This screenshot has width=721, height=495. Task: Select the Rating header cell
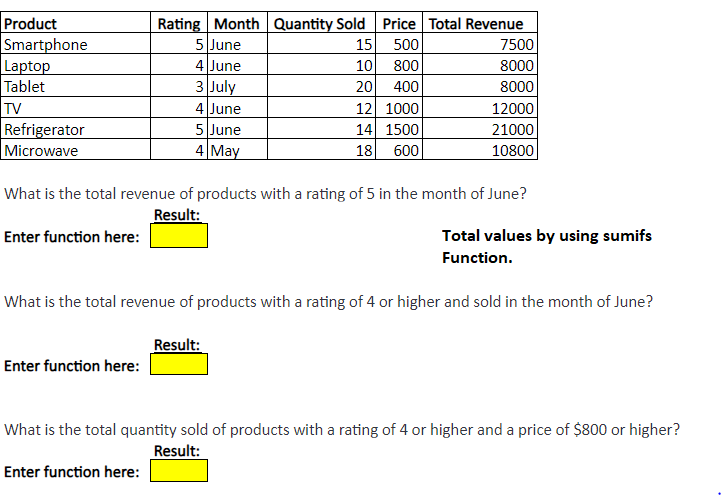click(x=179, y=24)
